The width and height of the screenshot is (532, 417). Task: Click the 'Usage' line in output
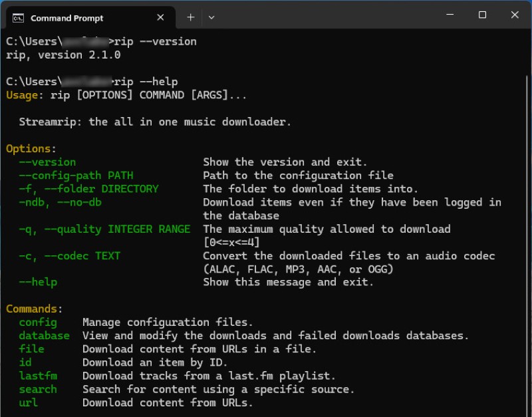click(x=126, y=95)
